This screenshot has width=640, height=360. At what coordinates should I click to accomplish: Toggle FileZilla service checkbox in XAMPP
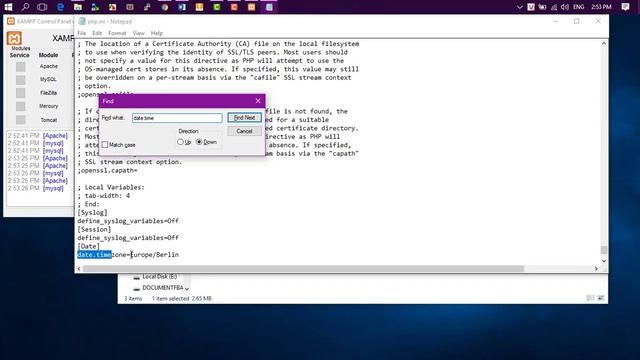[x=20, y=93]
